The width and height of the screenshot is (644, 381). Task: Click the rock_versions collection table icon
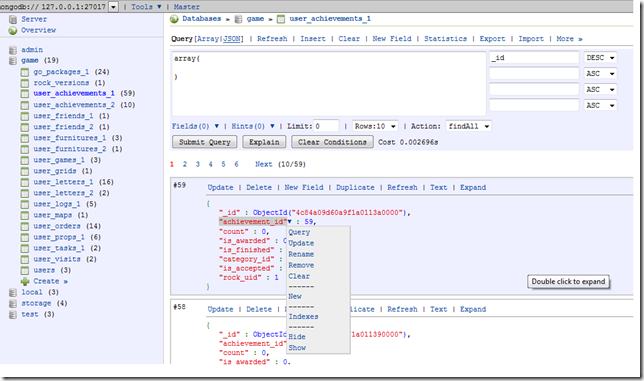(25, 83)
